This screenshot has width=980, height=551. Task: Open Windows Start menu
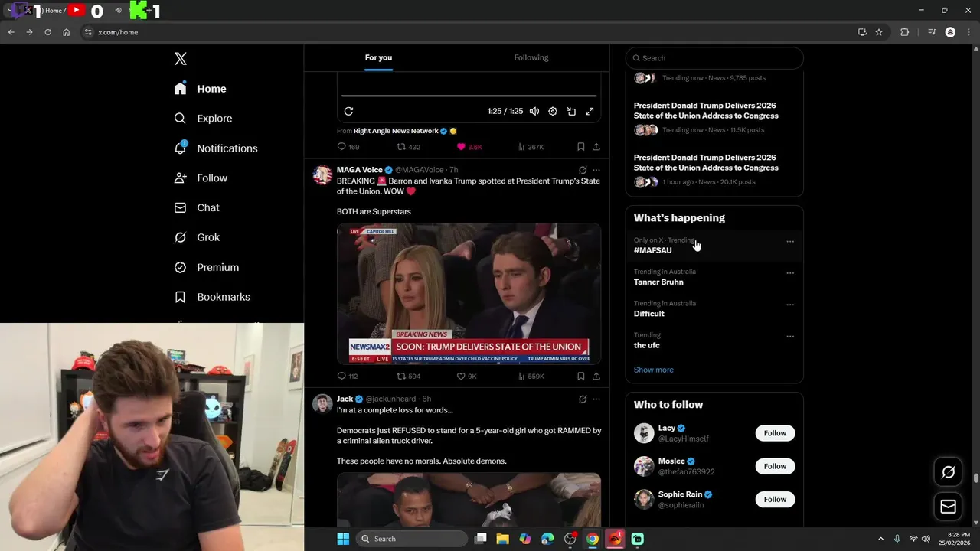(342, 539)
